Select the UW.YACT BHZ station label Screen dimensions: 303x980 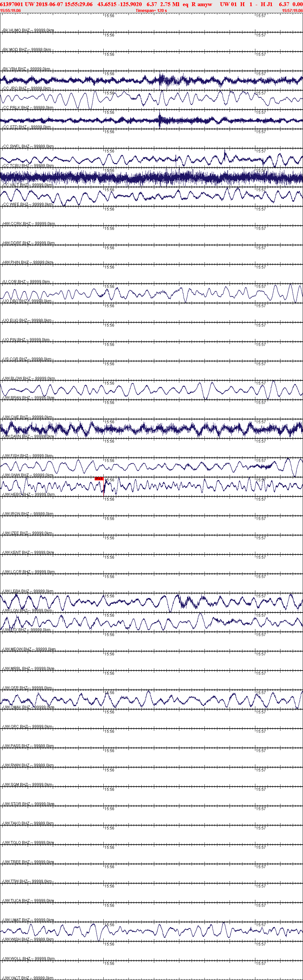(x=29, y=978)
